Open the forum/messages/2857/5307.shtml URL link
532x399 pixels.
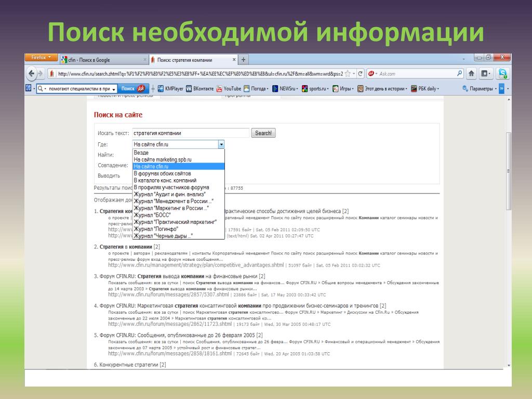168,295
